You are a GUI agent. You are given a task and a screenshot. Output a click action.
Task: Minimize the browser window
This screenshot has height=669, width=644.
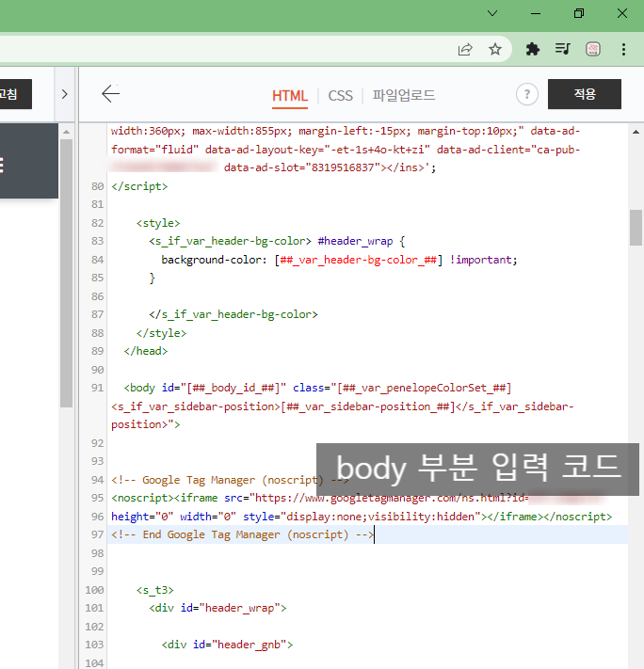pyautogui.click(x=536, y=13)
